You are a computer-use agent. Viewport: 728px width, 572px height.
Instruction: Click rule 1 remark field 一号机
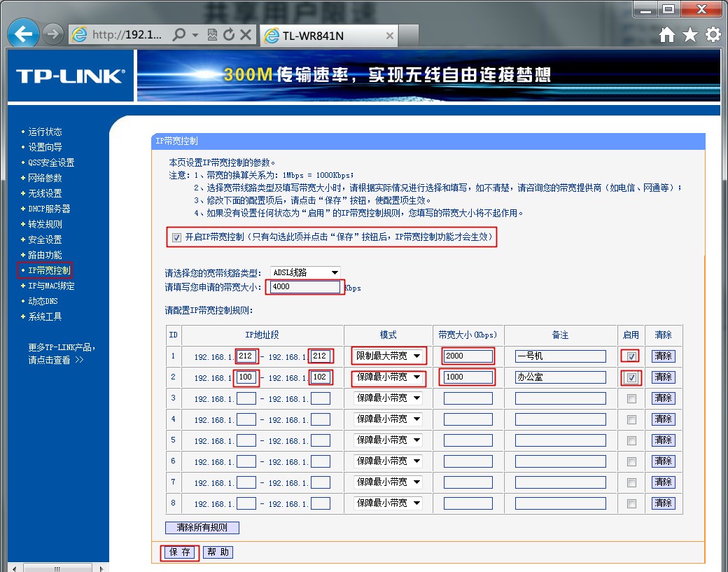[561, 356]
